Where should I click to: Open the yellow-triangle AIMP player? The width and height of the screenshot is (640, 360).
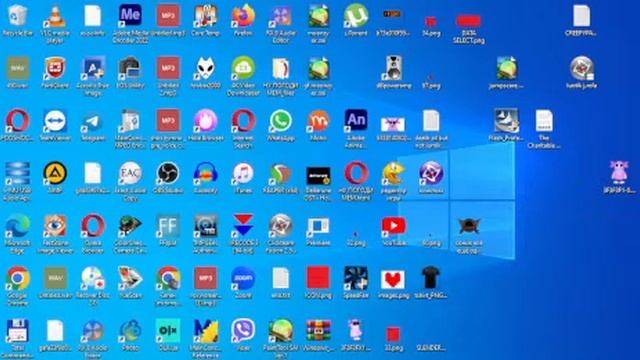click(55, 173)
